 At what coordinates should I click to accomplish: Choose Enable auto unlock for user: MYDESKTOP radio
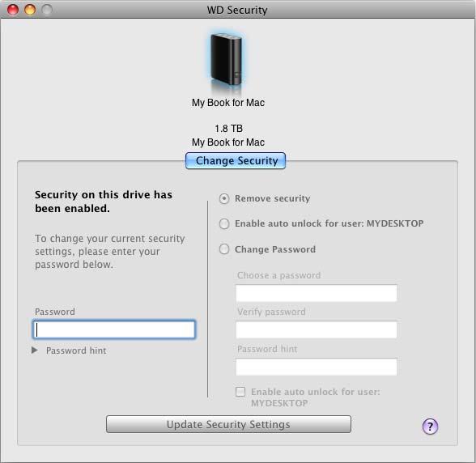click(224, 223)
